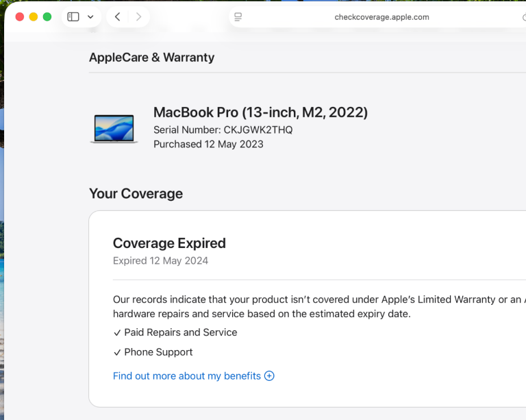This screenshot has height=420, width=526.
Task: Click the MacBook Pro product thumbnail
Action: coord(114,129)
